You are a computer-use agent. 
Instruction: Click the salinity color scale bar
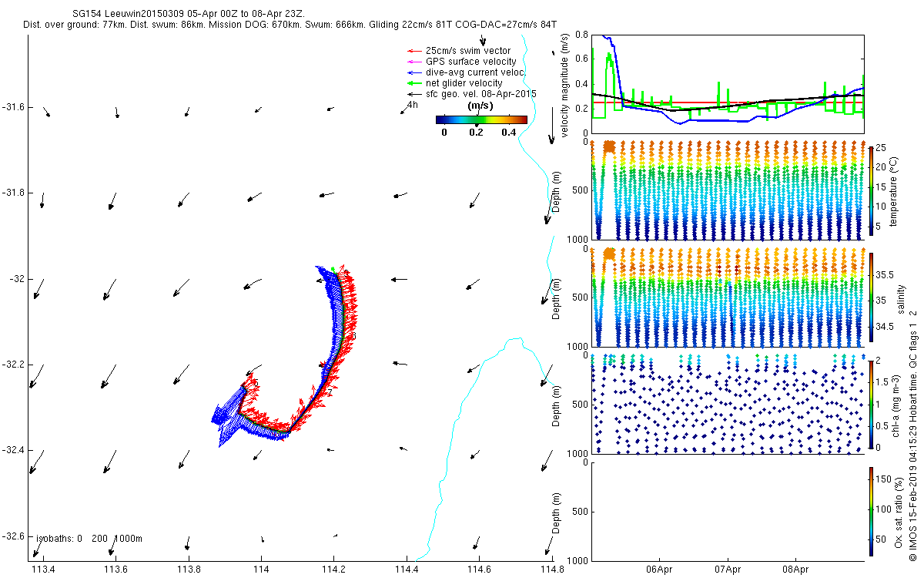(x=871, y=299)
